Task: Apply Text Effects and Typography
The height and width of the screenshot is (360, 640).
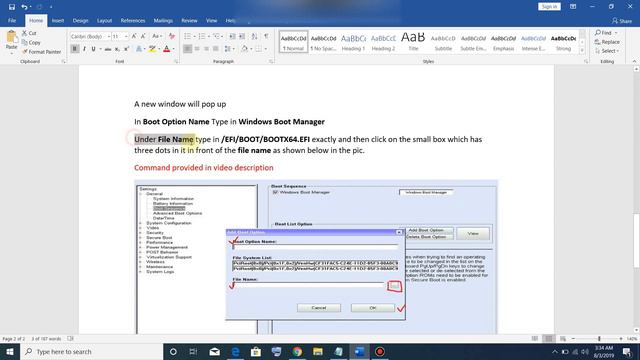Action: [x=139, y=49]
